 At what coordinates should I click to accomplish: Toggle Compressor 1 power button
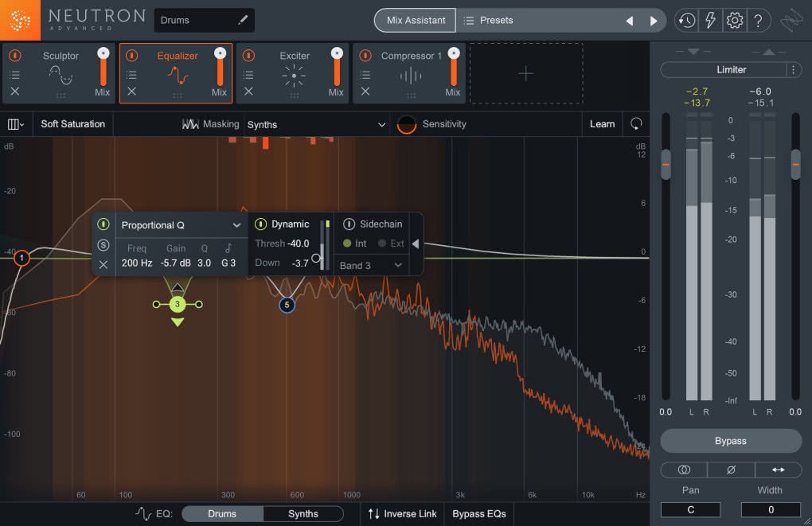(365, 56)
